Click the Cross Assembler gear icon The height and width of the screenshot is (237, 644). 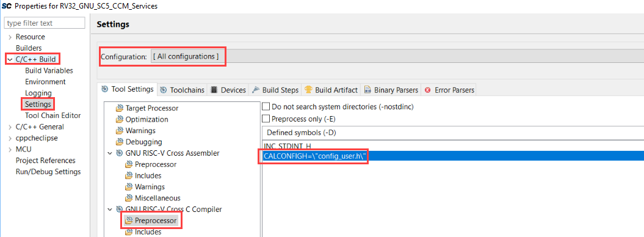tap(120, 153)
